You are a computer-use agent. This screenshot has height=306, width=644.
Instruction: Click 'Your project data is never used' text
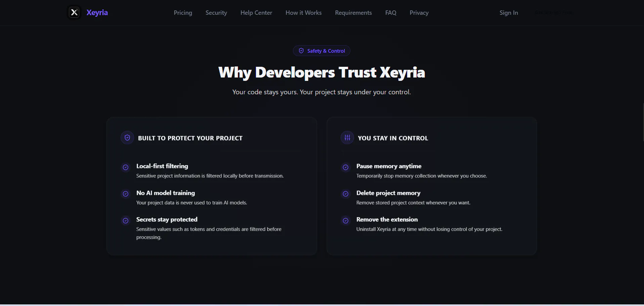pos(191,203)
